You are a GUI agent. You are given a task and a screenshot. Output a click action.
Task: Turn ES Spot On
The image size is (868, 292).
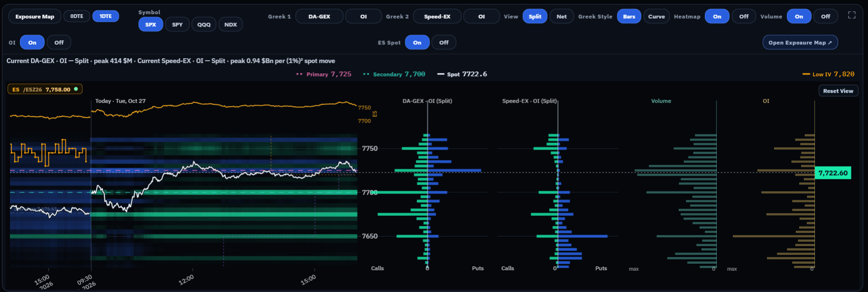pos(417,43)
